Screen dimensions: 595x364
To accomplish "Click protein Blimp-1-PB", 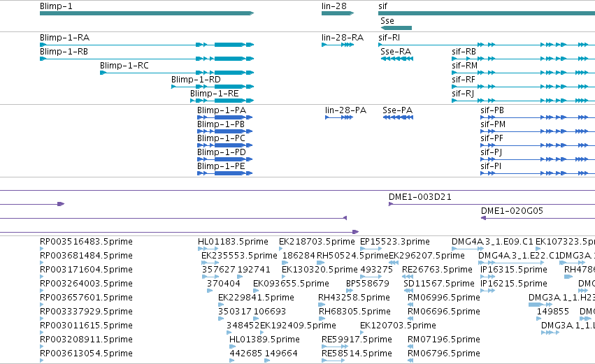I will pyautogui.click(x=224, y=131).
